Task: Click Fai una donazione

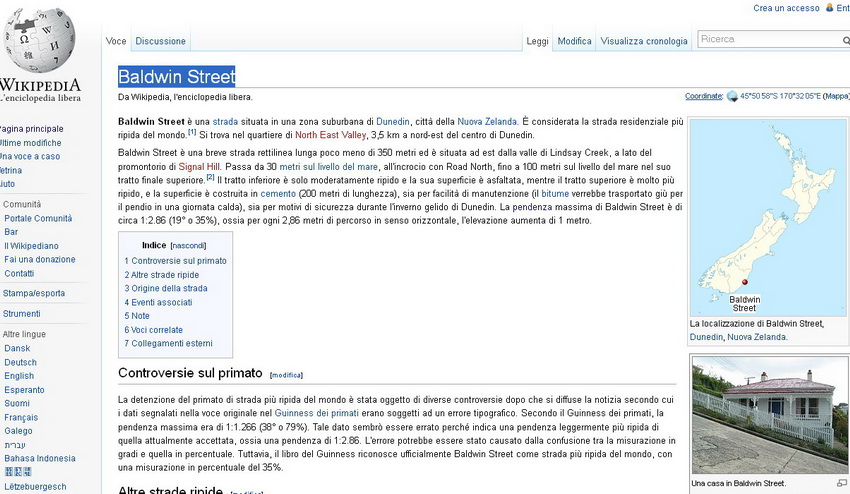Action: (x=40, y=260)
